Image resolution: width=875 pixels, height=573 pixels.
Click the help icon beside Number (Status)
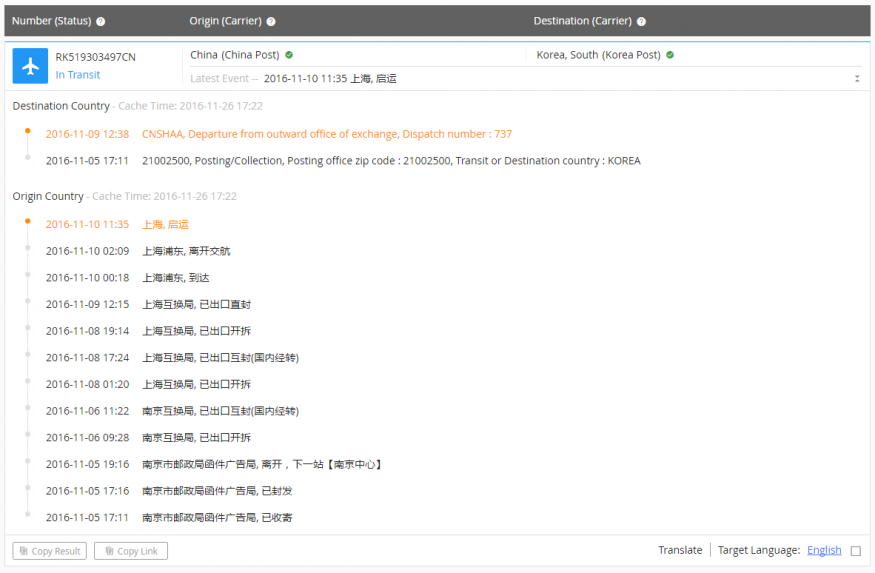coord(100,21)
